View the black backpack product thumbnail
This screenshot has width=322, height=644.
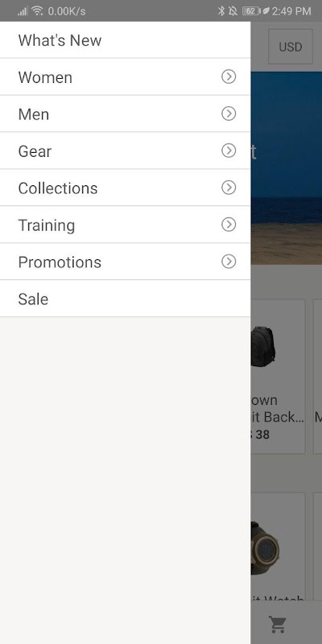click(263, 346)
